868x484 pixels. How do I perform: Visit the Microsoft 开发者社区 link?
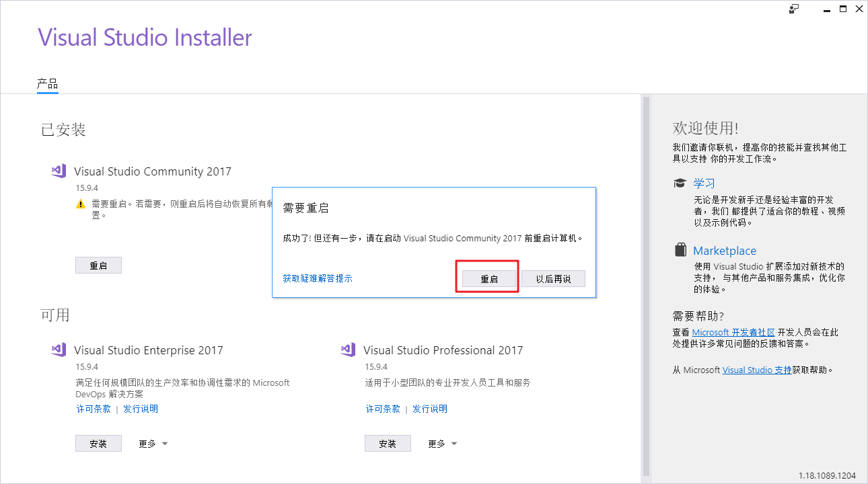733,332
